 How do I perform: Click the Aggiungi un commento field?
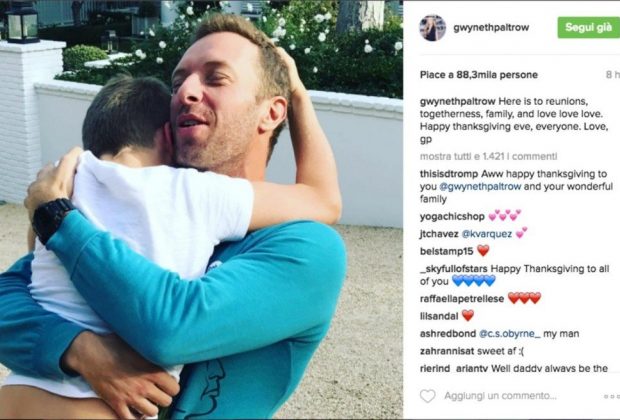pos(500,396)
